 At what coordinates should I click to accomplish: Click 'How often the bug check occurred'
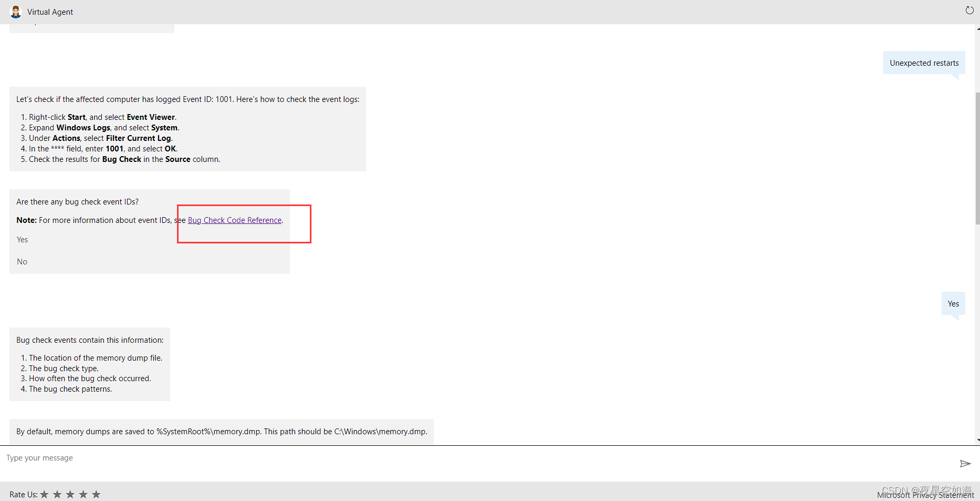90,379
